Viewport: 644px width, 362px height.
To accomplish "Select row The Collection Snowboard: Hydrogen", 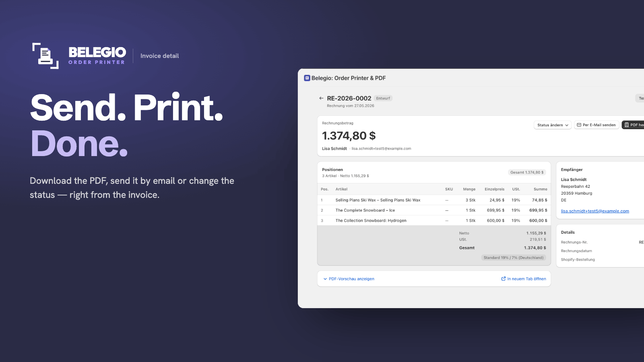I will 434,220.
